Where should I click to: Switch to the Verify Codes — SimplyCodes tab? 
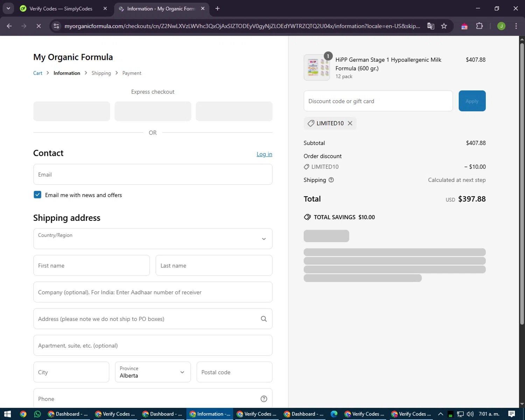[61, 8]
